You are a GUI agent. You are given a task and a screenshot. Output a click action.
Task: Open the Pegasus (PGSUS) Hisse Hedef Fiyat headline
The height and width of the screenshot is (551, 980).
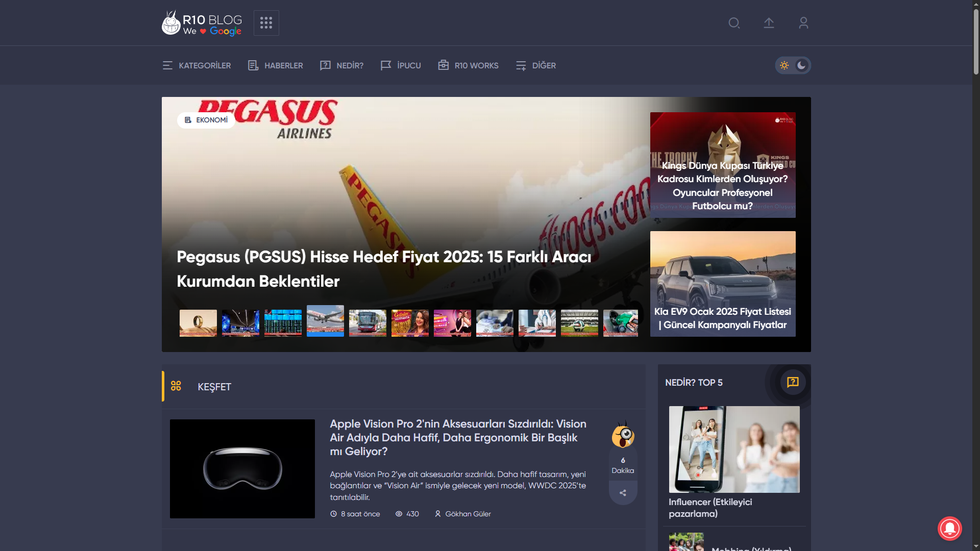pos(384,269)
